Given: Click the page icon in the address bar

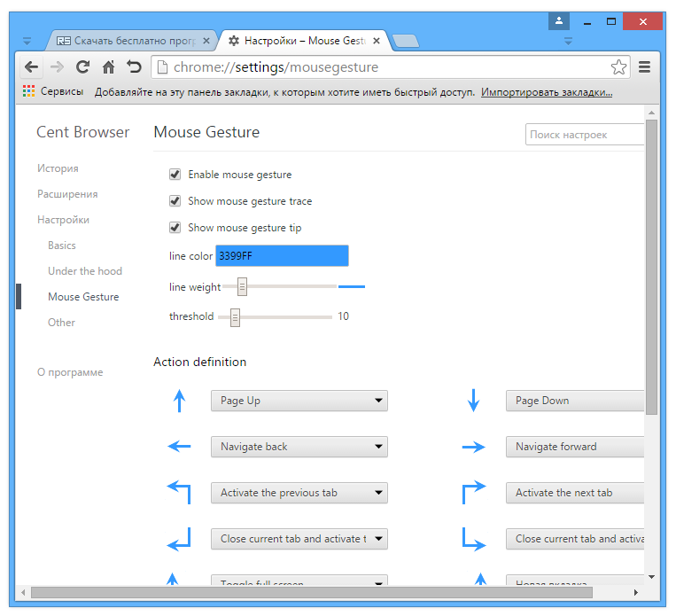Looking at the screenshot, I should tap(162, 67).
